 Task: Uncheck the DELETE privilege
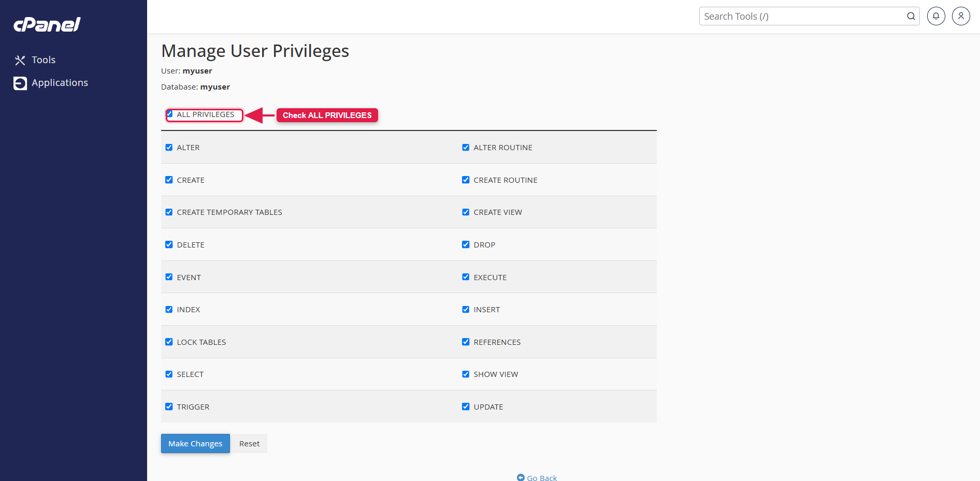point(169,244)
